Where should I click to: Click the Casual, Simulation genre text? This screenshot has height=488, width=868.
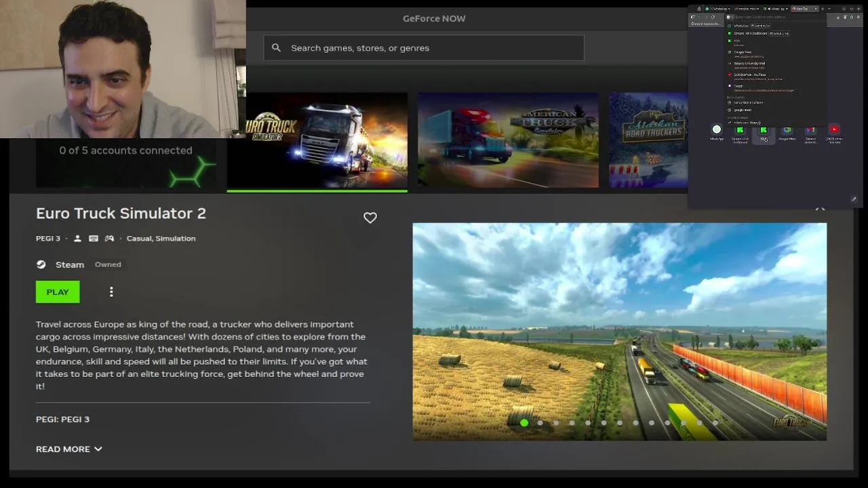point(161,239)
